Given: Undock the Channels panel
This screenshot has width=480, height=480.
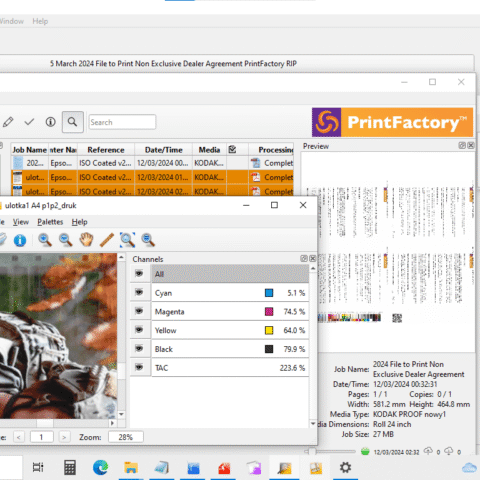Looking at the screenshot, I should tap(304, 259).
